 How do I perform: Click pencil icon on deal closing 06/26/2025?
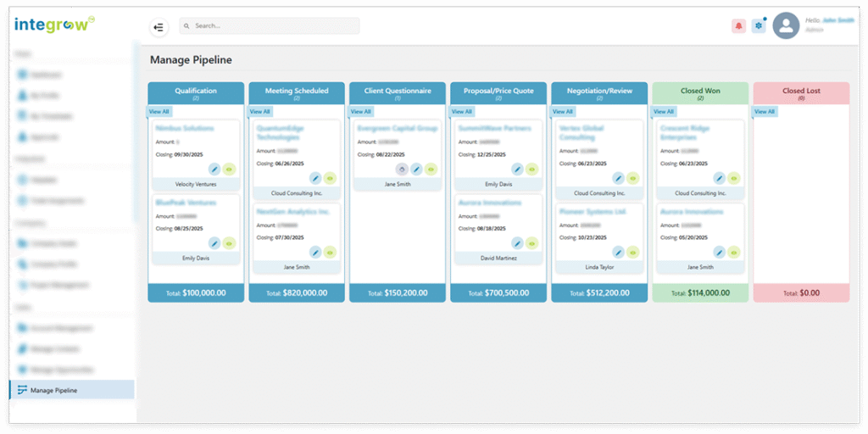[x=315, y=178]
